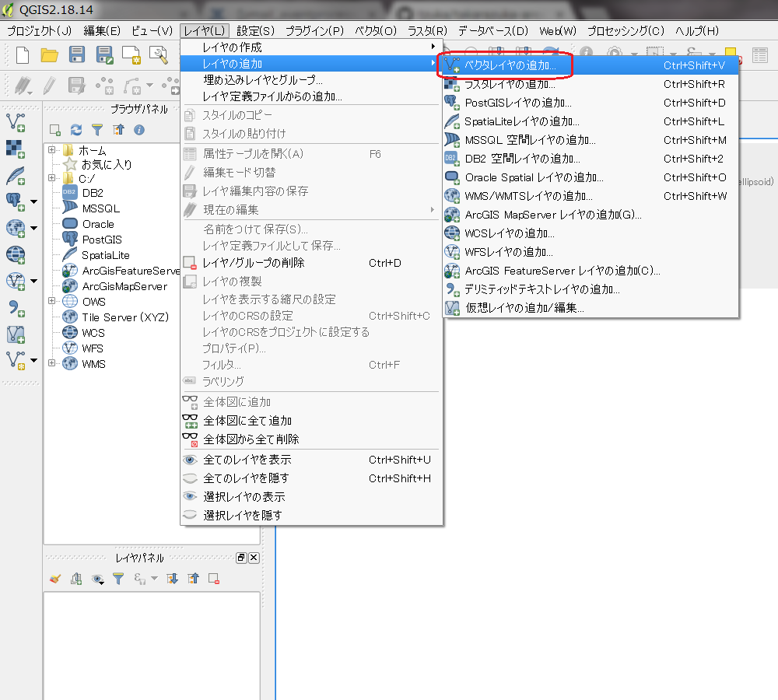This screenshot has width=778, height=700.
Task: Select ArcGisMapServer in browser tree
Action: 124,286
